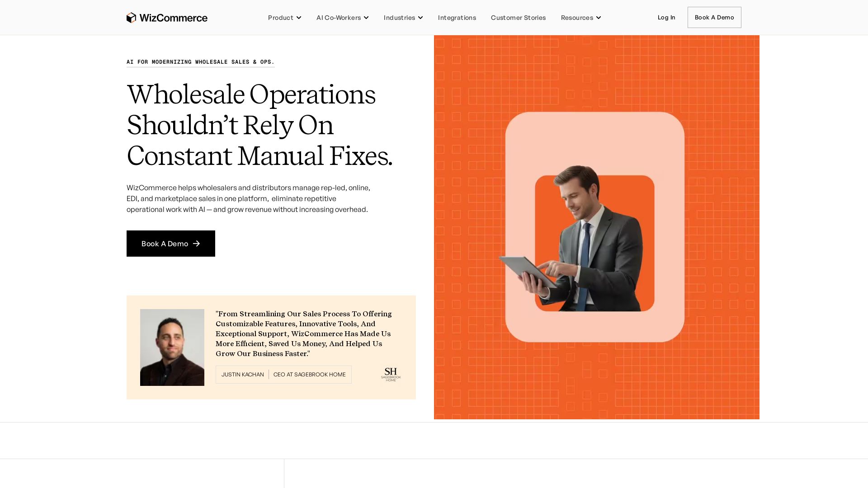The width and height of the screenshot is (868, 488).
Task: Click the 'CEO AT SAGEBROOK HOME' label
Action: tap(310, 375)
